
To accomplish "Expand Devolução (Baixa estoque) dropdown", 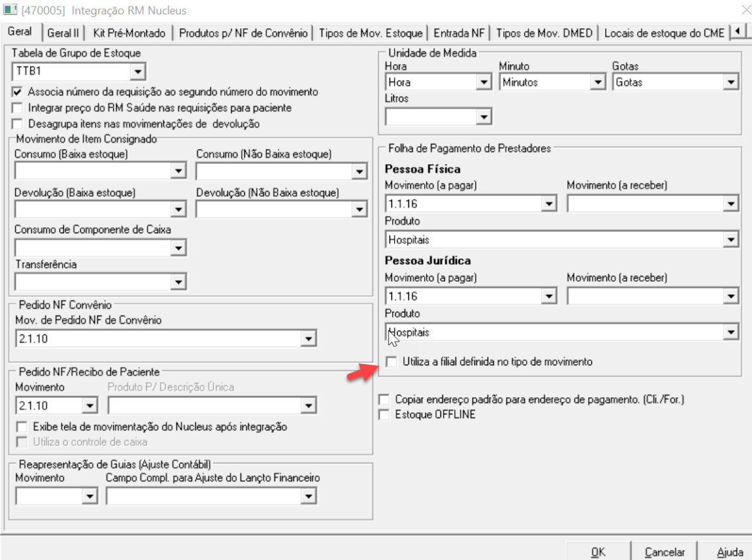I will coord(178,209).
